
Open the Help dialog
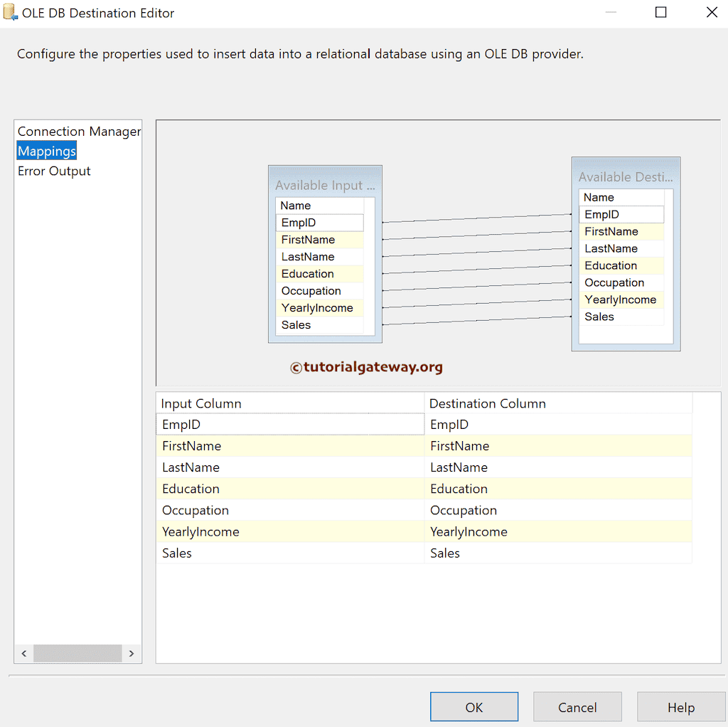[x=680, y=706]
